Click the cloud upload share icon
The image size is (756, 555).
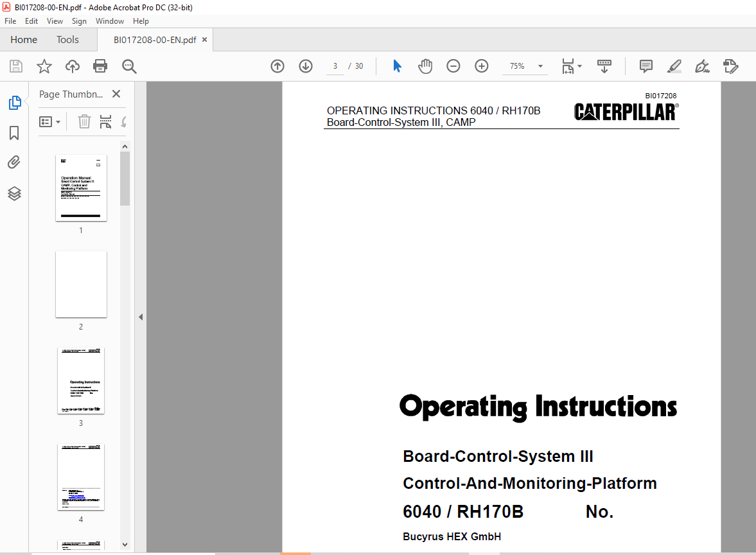tap(73, 66)
